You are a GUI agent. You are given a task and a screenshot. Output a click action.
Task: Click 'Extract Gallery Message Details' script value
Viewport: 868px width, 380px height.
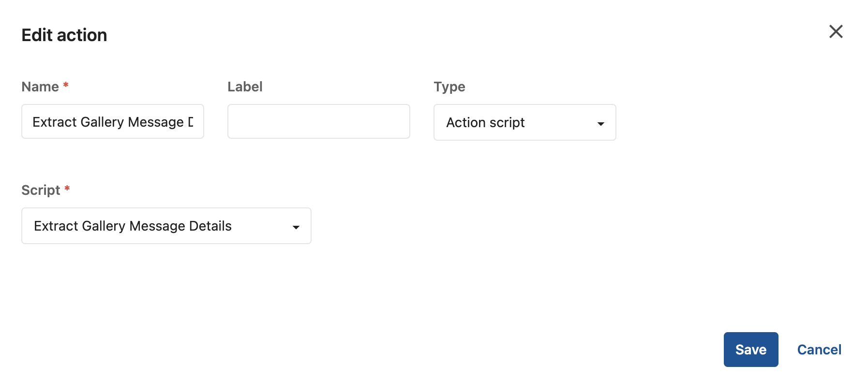click(x=133, y=226)
